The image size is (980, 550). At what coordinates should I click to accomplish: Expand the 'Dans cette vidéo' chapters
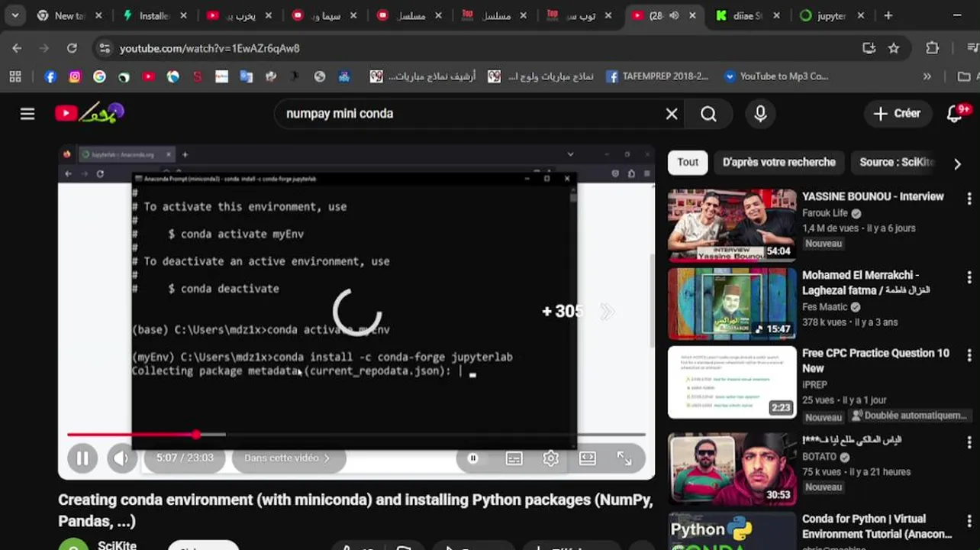pyautogui.click(x=287, y=458)
